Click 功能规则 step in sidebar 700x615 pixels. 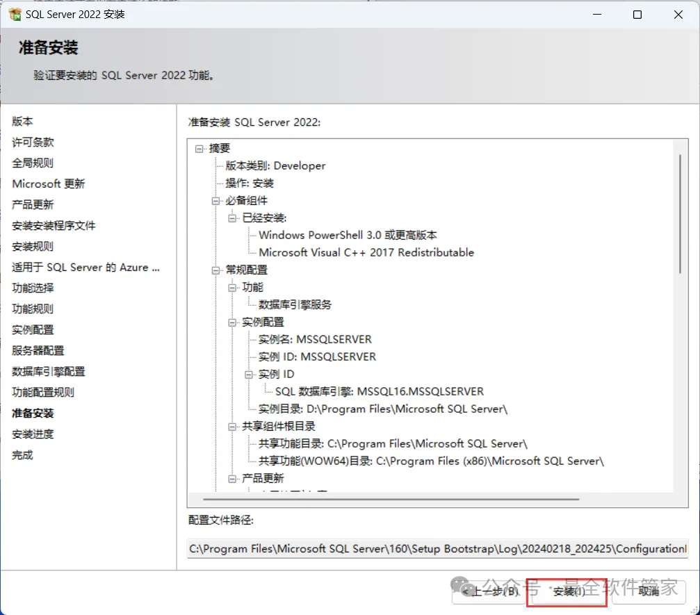click(x=33, y=309)
